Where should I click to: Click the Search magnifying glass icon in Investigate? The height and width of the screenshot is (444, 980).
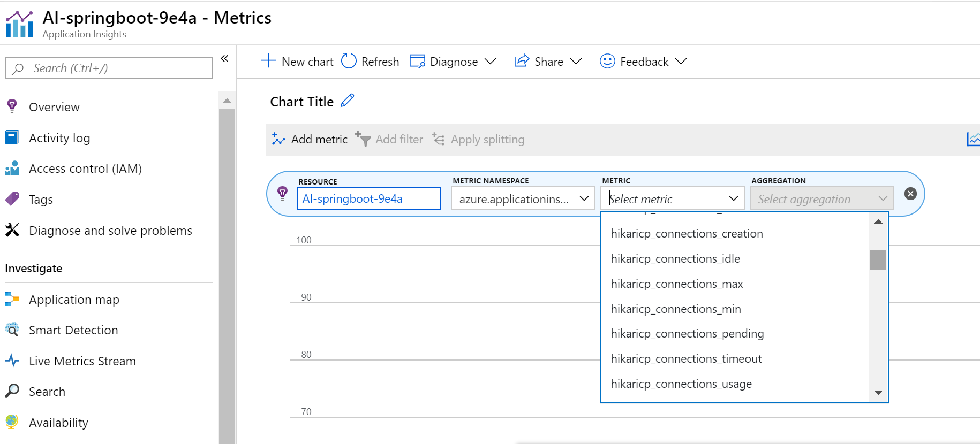click(x=12, y=391)
